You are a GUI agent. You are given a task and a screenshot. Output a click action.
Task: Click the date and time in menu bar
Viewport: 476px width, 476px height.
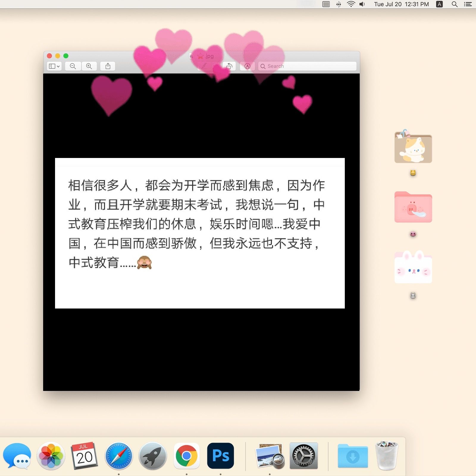coord(401,4)
